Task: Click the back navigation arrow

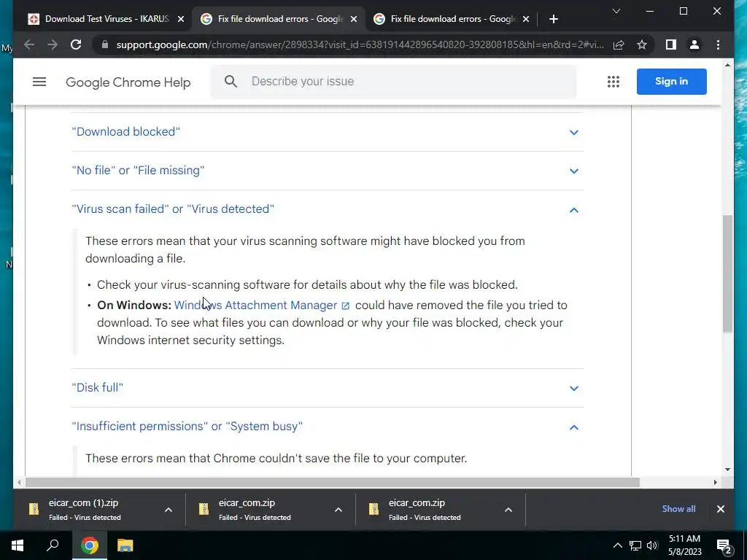Action: pyautogui.click(x=29, y=44)
